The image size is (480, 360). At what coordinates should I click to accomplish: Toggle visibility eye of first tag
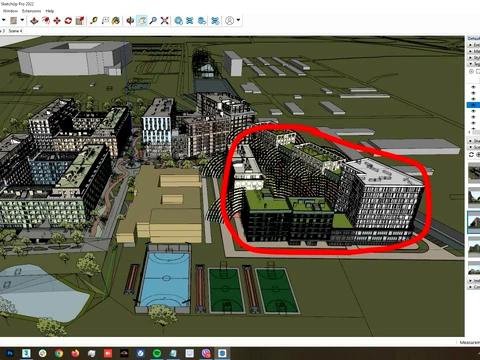(473, 87)
